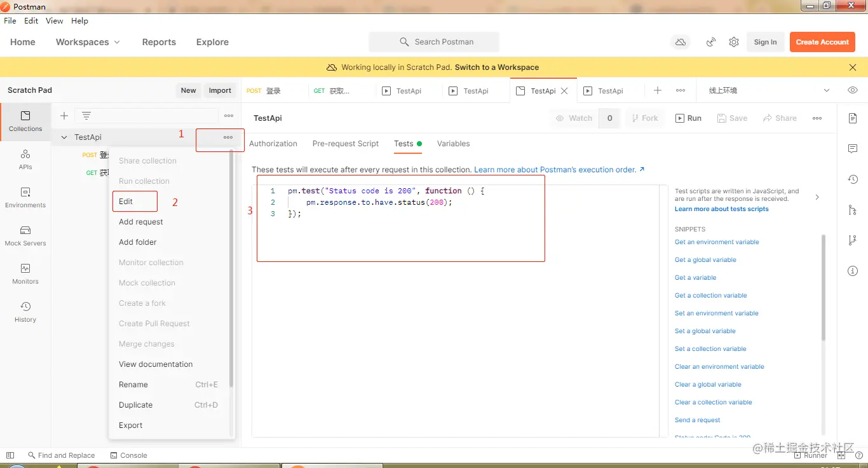Open the forks branch icon in right sidebar
The height and width of the screenshot is (468, 868).
(x=853, y=240)
